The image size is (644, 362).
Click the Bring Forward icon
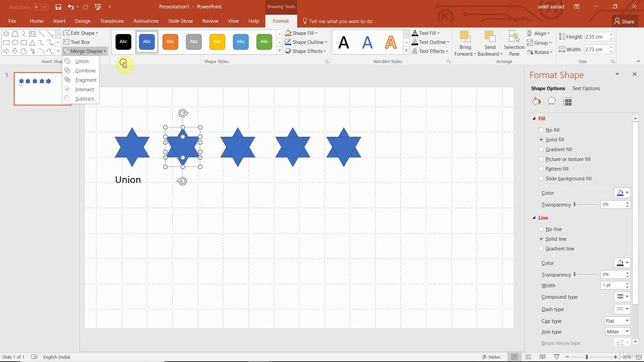(465, 37)
